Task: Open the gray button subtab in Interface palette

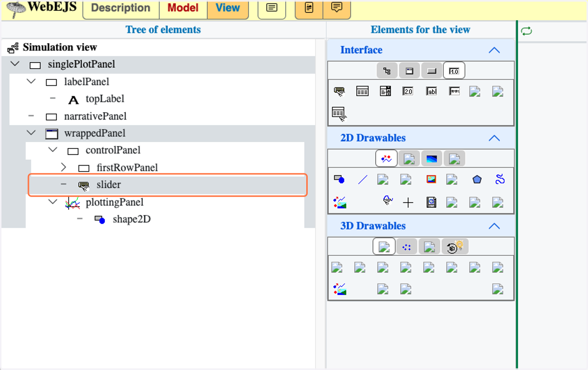Action: [432, 71]
